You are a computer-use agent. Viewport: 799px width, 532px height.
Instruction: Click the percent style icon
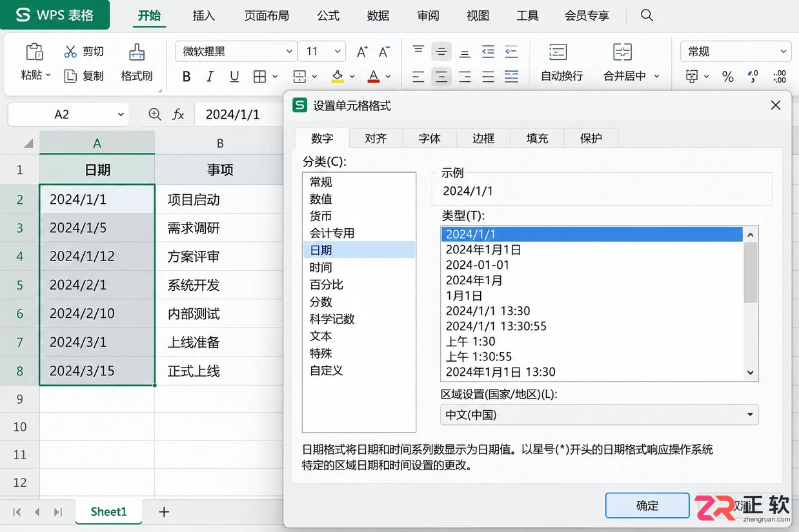click(728, 77)
